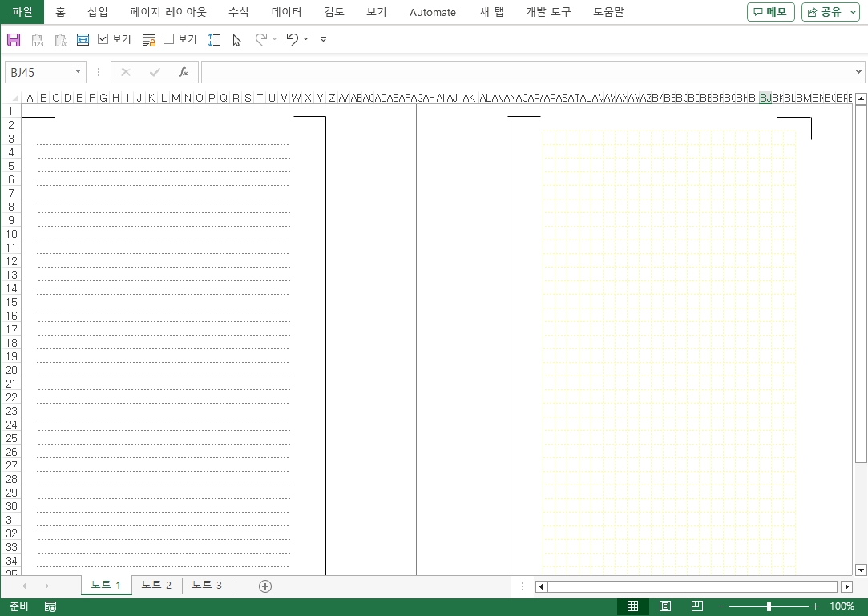The height and width of the screenshot is (616, 868).
Task: Click the Undo arrow icon
Action: click(x=293, y=39)
